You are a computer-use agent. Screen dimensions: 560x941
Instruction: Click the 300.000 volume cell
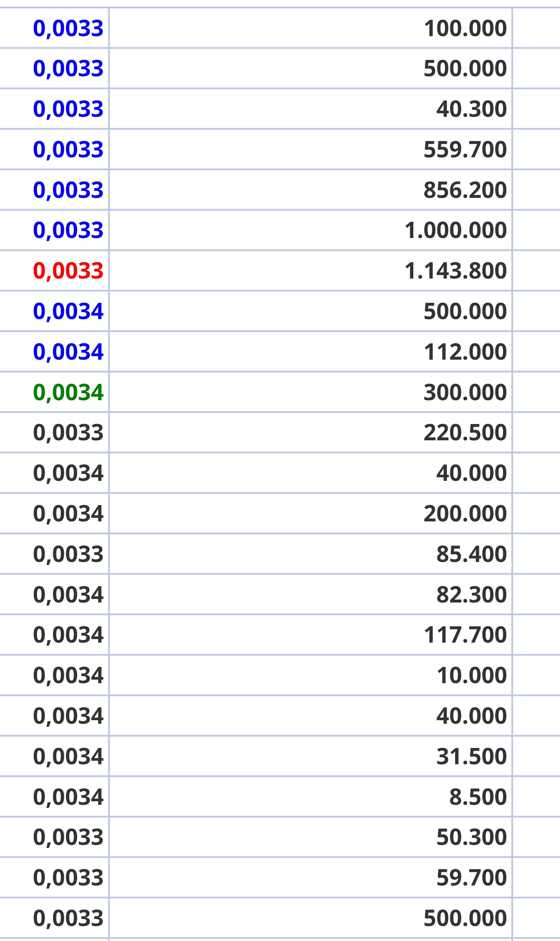point(311,392)
